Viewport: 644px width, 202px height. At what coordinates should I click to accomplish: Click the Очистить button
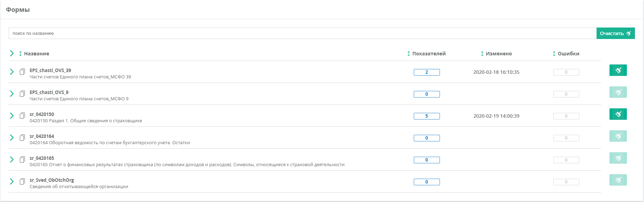click(x=615, y=33)
